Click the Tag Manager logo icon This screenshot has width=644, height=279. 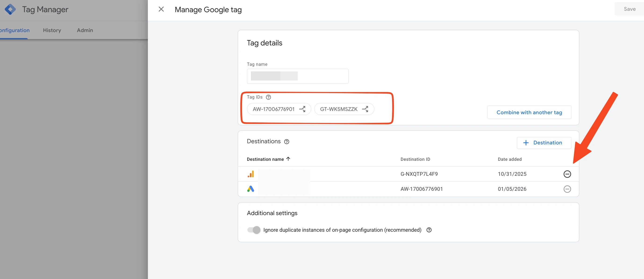click(10, 9)
